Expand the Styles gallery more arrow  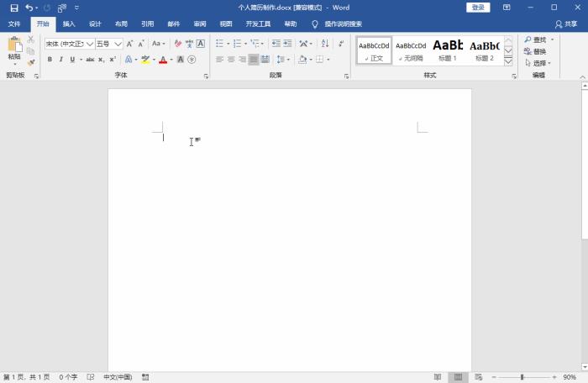[x=508, y=61]
